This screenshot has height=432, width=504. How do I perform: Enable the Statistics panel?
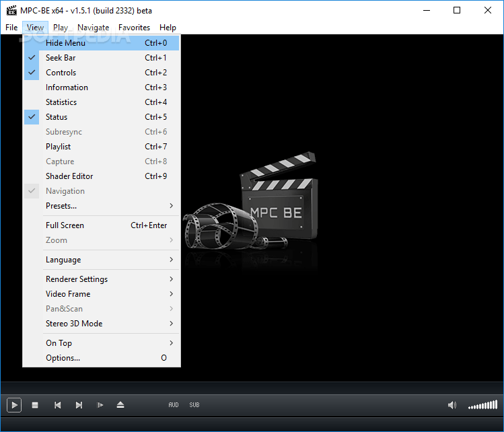(102, 102)
